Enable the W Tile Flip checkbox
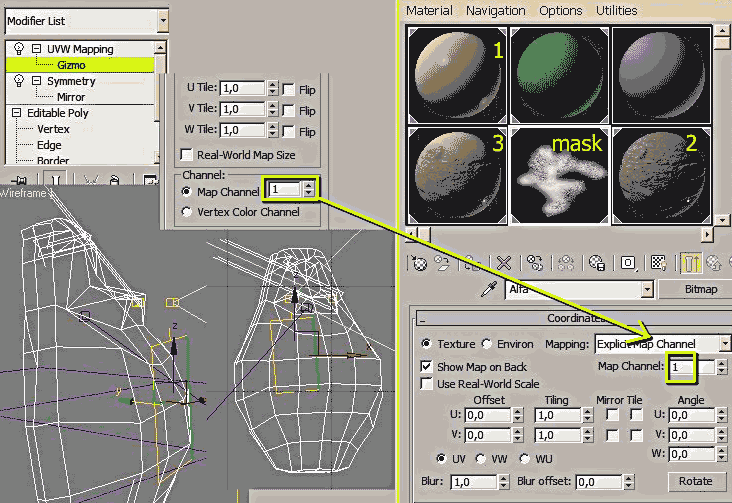 coord(289,131)
